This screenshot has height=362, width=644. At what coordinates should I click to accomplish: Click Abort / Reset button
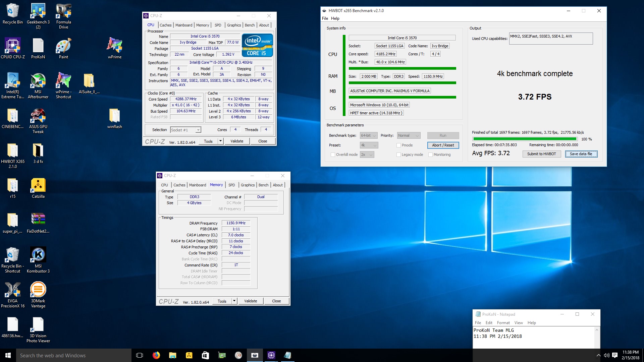[443, 145]
